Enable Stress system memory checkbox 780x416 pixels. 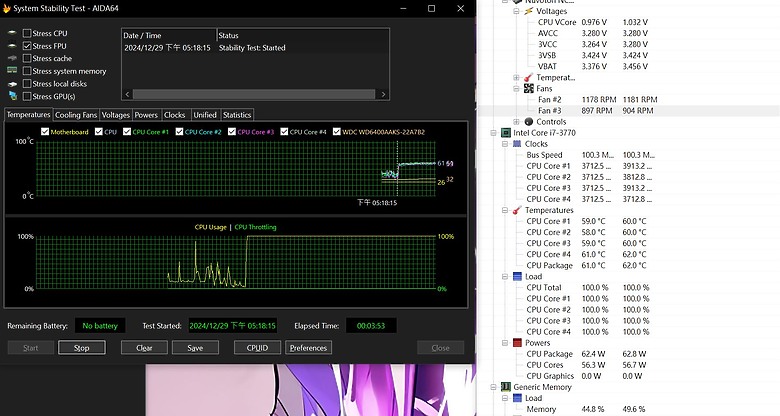pyautogui.click(x=27, y=71)
